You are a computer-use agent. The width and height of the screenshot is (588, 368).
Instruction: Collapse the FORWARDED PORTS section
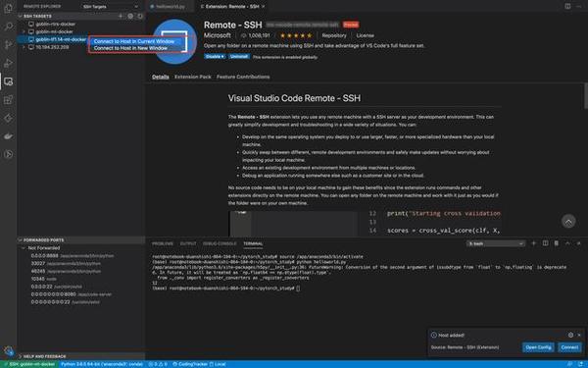click(21, 240)
